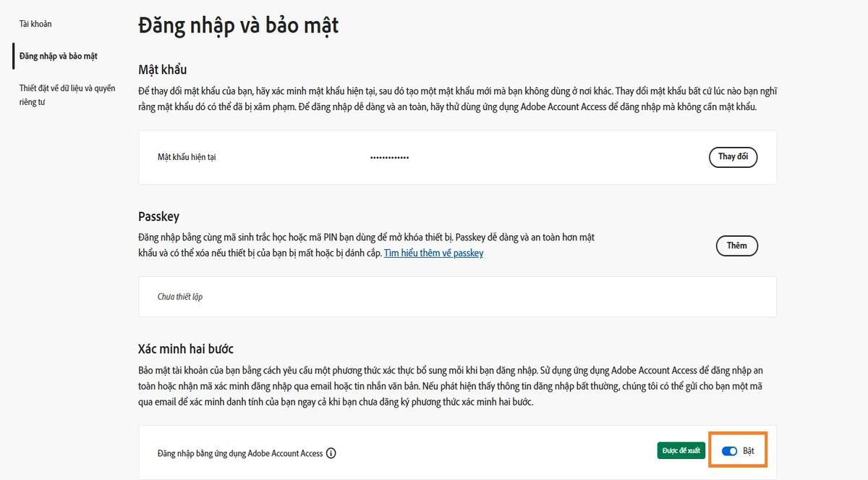Click the Bật label next to the switch
Screen dimensions: 868x480
(x=749, y=451)
